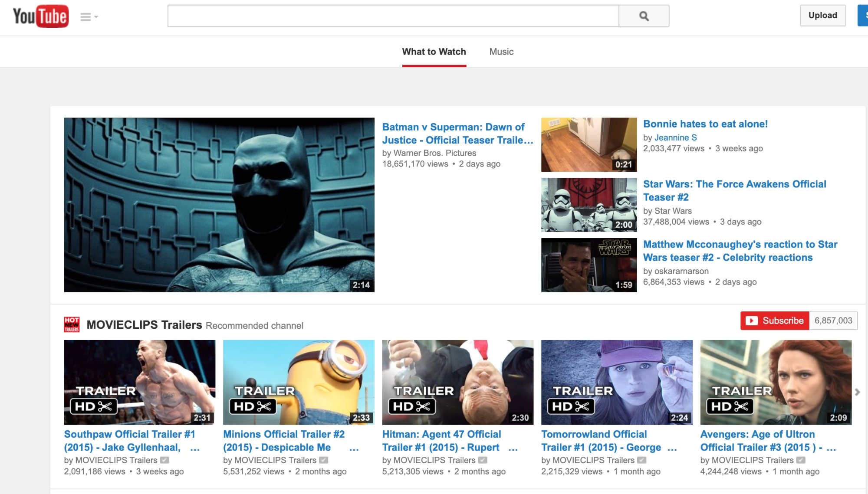
Task: Click the 2,091,186 views text
Action: click(95, 471)
